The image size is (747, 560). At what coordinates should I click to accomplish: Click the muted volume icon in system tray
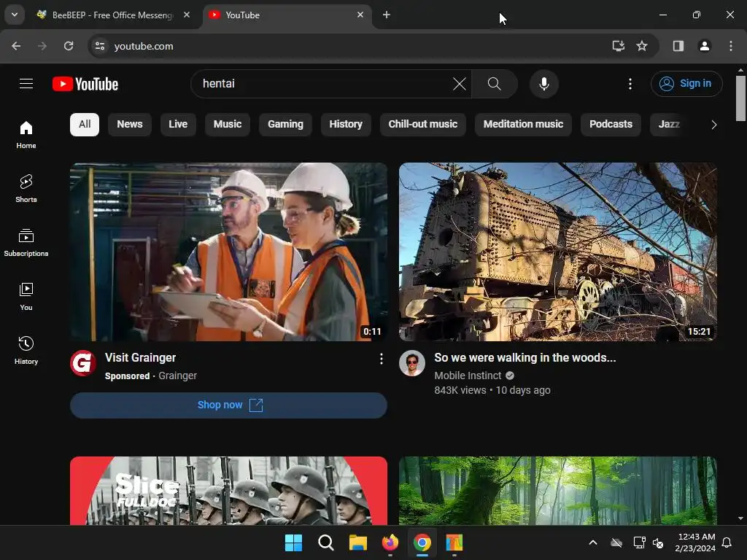coord(658,542)
